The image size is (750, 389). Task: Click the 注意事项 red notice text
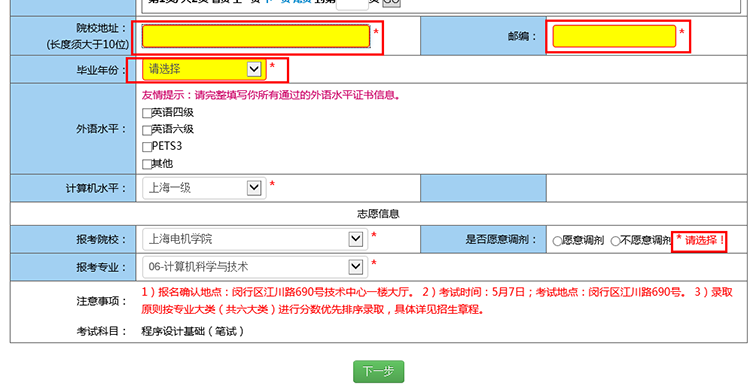click(437, 300)
